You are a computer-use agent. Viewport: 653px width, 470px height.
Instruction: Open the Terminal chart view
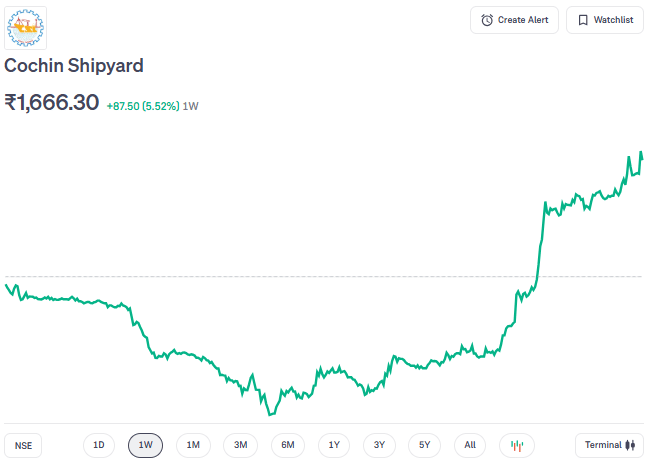coord(609,445)
